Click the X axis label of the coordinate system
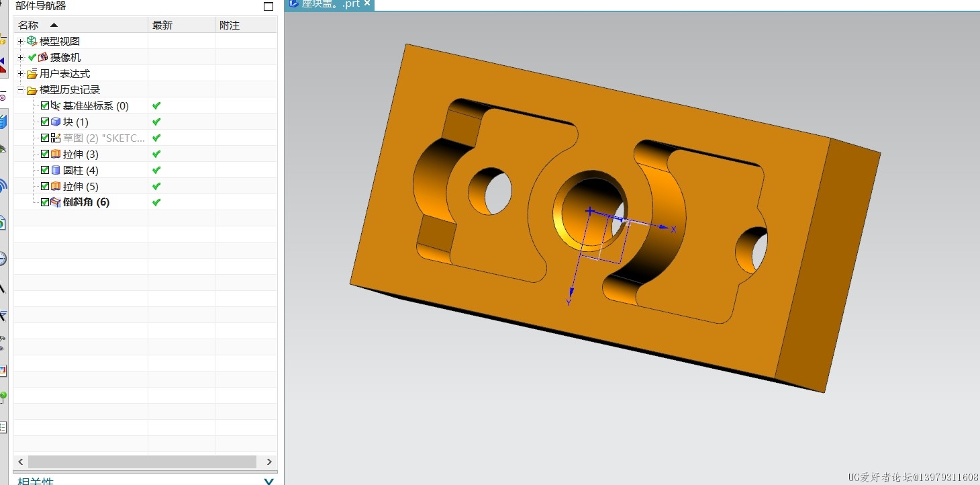 pos(673,230)
